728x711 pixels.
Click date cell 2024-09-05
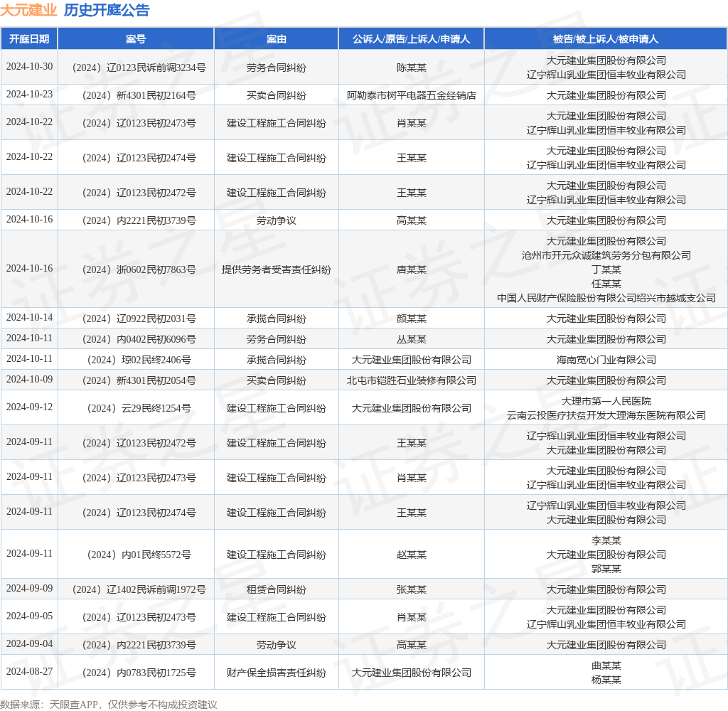click(x=29, y=616)
